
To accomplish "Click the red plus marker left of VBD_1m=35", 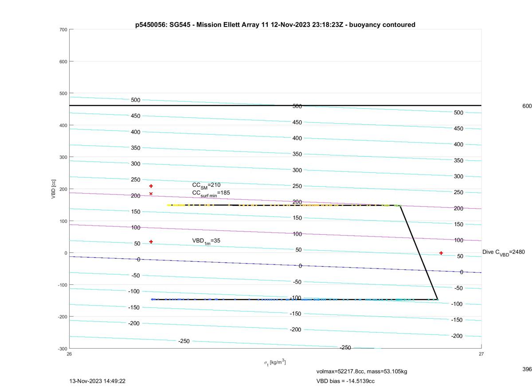I will point(151,242).
